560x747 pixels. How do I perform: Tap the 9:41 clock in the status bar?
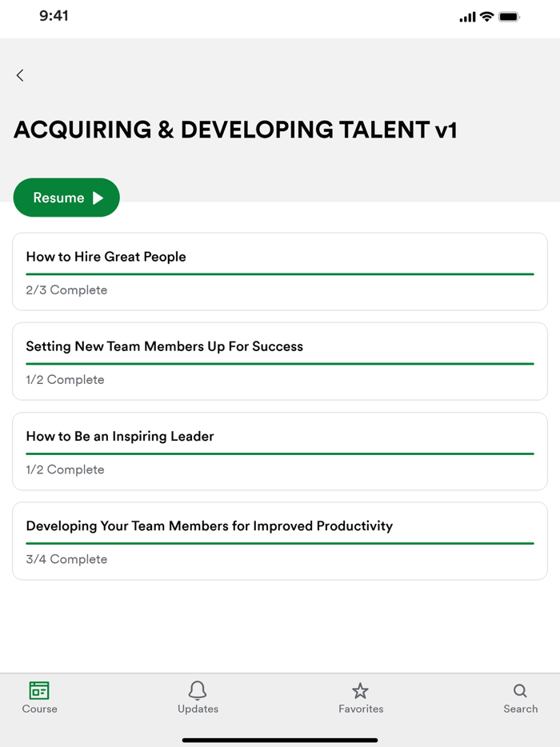pos(54,14)
